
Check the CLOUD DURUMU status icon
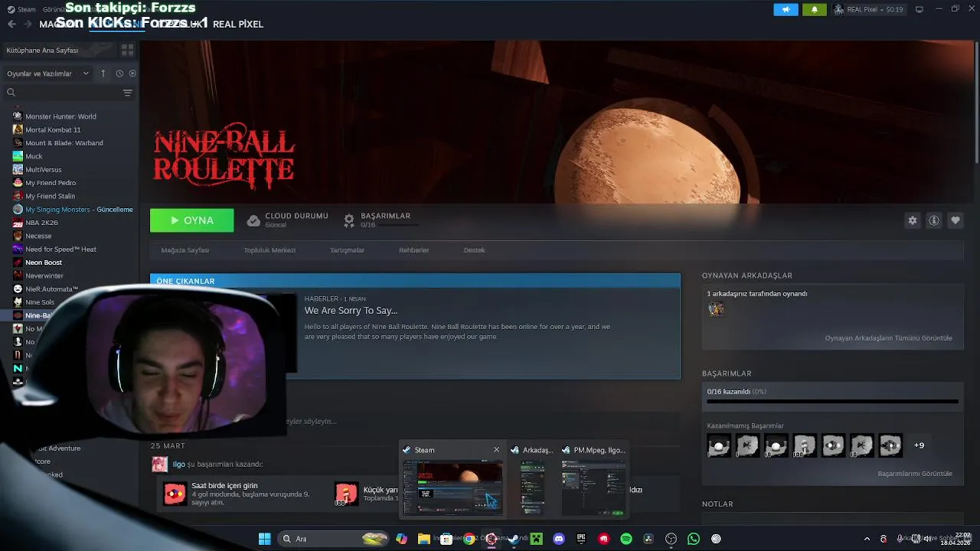(253, 220)
